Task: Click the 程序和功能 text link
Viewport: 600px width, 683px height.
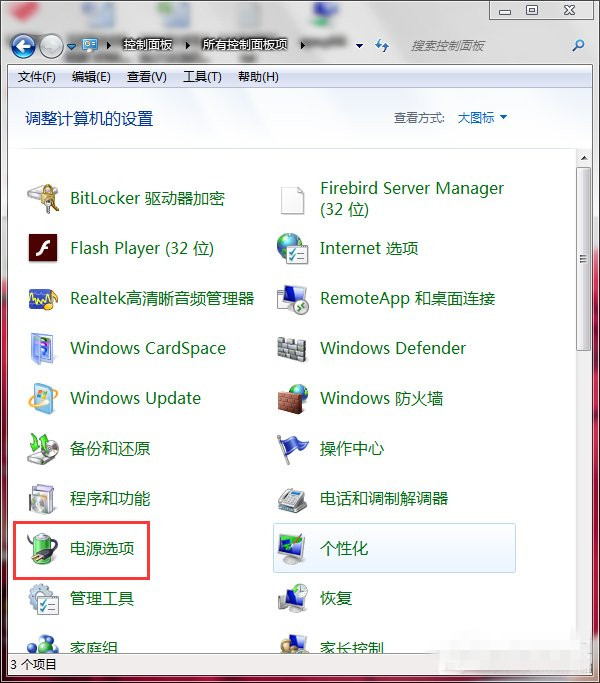Action: [x=110, y=498]
